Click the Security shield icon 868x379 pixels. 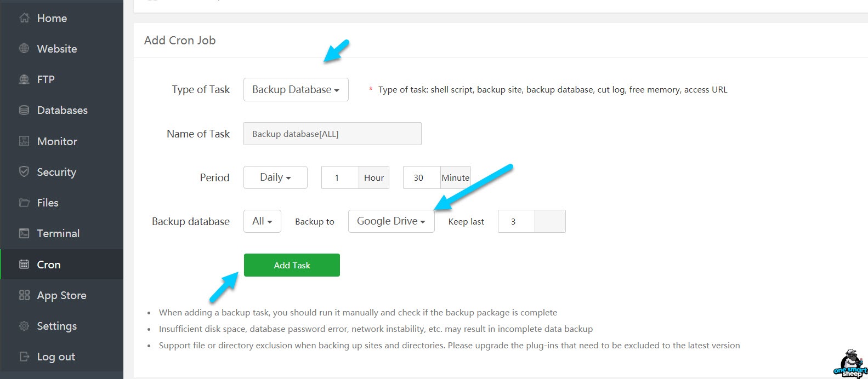point(24,172)
